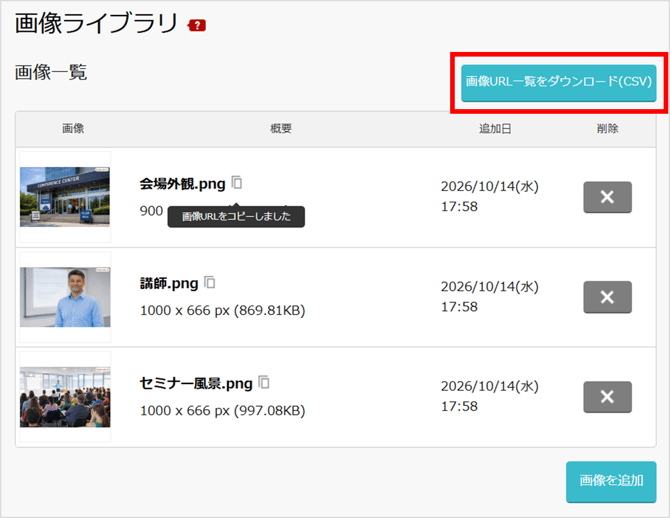
Task: Delete 講師.png with its X button
Action: (607, 297)
